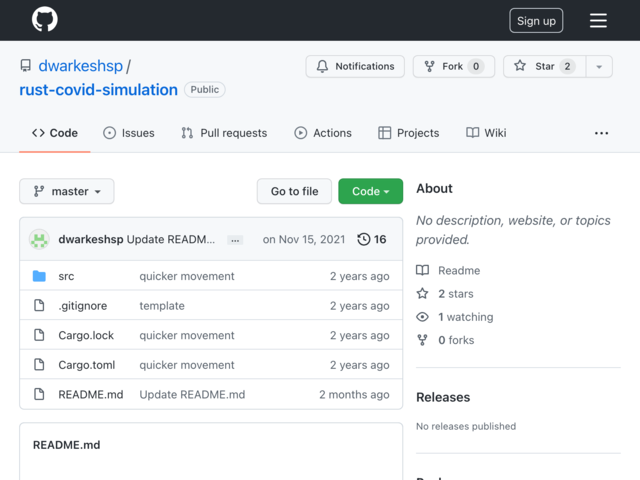This screenshot has height=480, width=640.
Task: Expand commit message ellipsis button
Action: [235, 240]
